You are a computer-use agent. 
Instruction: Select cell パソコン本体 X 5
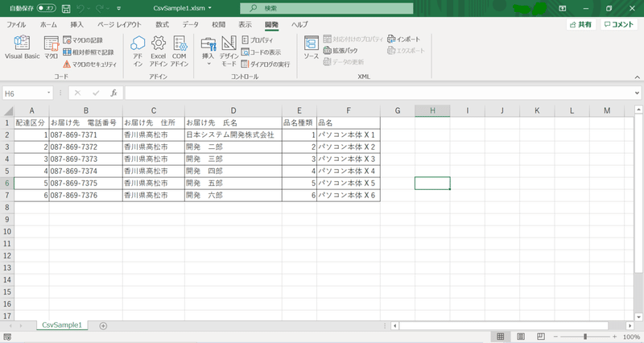coord(349,184)
